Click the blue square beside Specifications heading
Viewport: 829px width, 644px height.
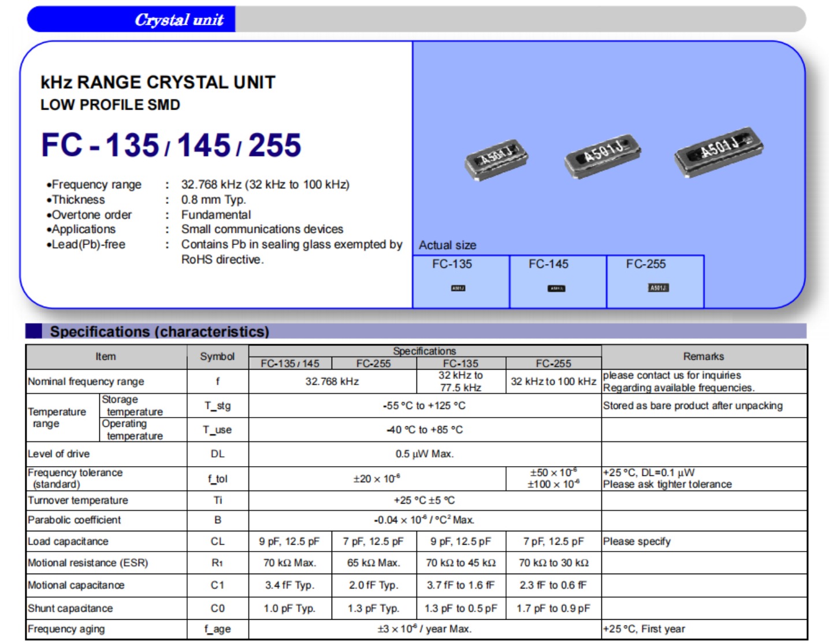pyautogui.click(x=34, y=331)
